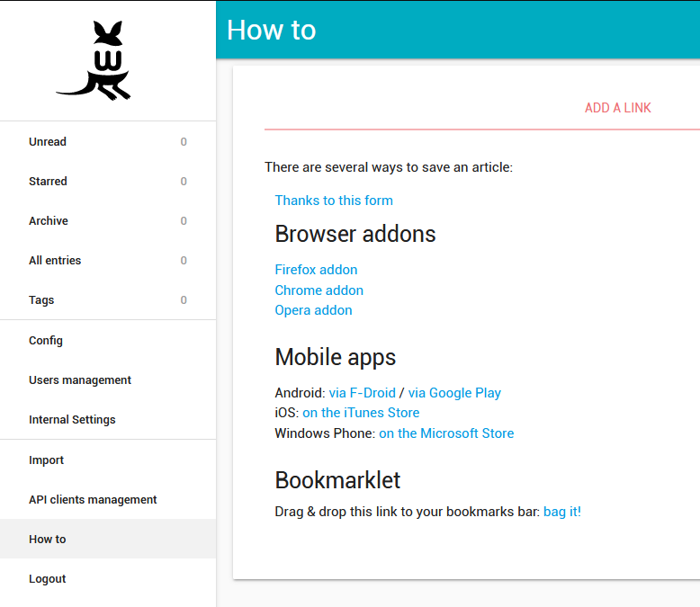Select the ADD A LINK tab
This screenshot has height=607, width=700.
click(617, 108)
